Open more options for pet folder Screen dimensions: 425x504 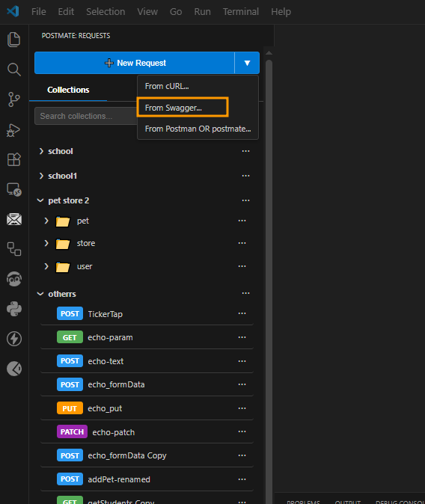pos(242,221)
